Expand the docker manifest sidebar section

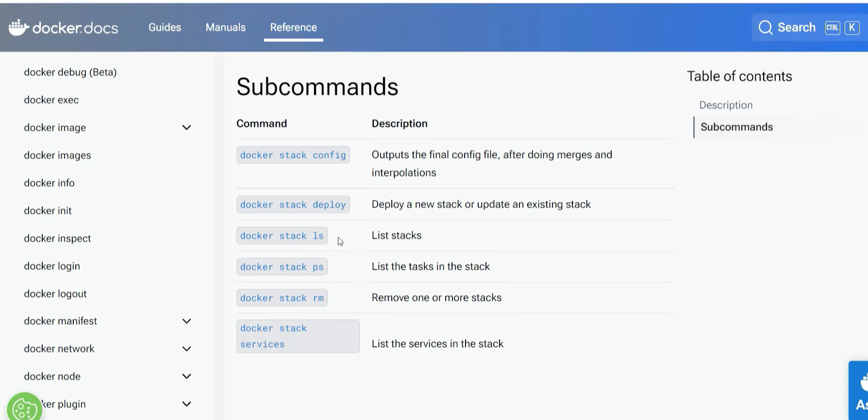coord(186,321)
